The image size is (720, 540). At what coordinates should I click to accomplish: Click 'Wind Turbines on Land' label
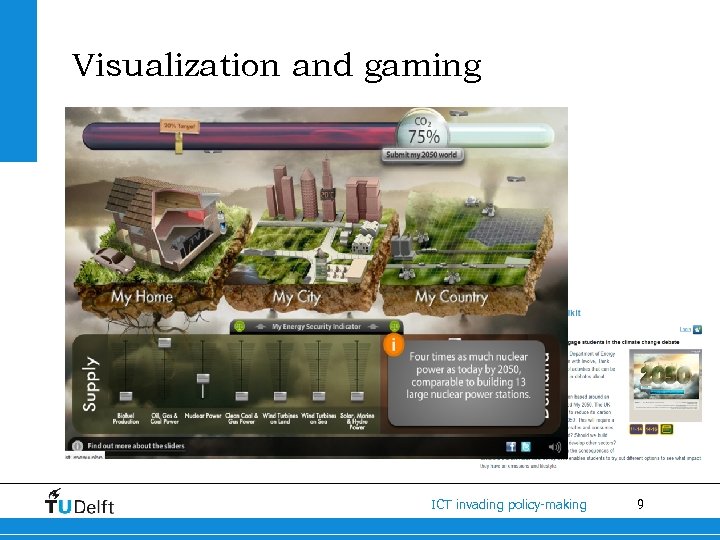pyautogui.click(x=280, y=418)
